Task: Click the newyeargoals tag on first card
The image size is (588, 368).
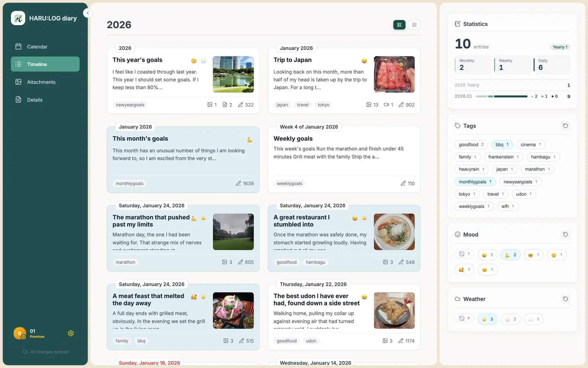Action: click(130, 105)
